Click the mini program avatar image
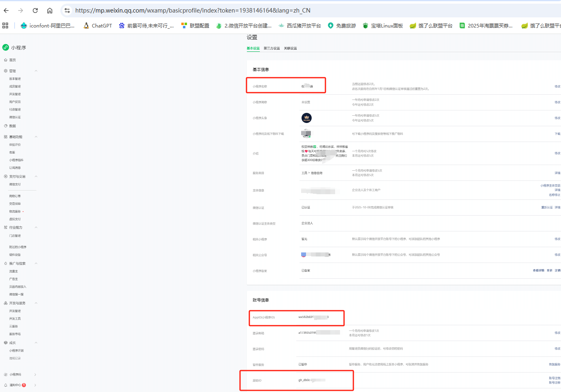561x392 pixels. click(306, 118)
